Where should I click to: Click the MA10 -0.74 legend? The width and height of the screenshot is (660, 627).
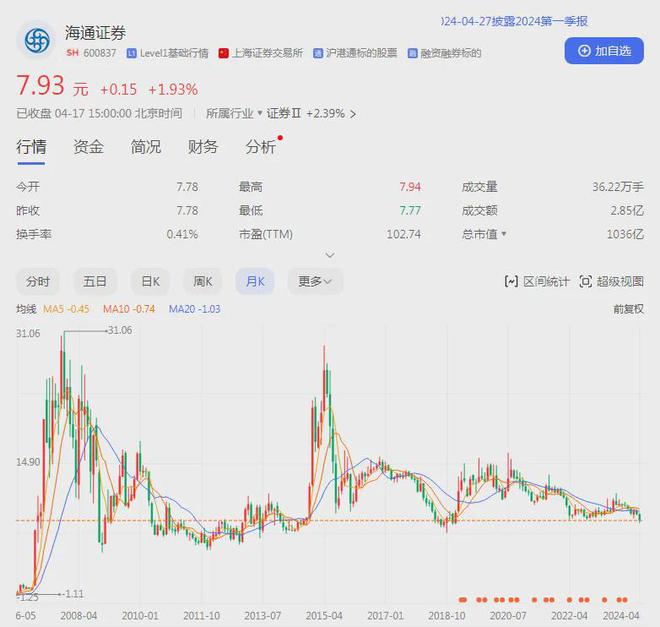click(x=129, y=309)
